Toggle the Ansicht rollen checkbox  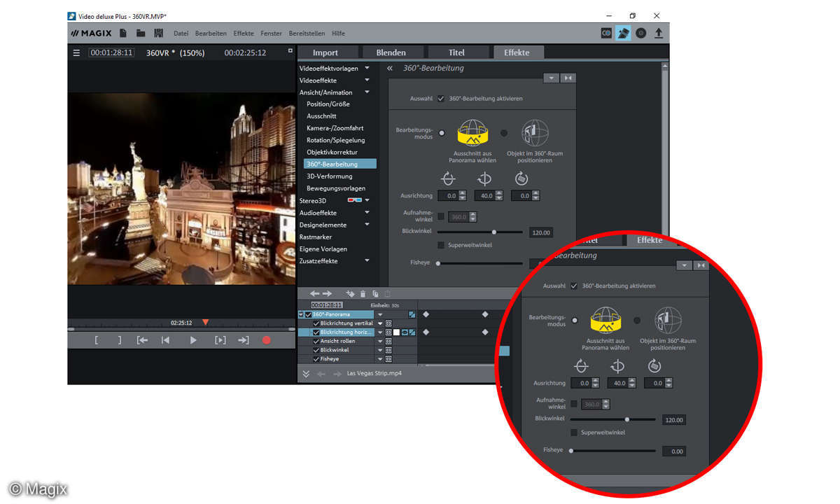[316, 341]
